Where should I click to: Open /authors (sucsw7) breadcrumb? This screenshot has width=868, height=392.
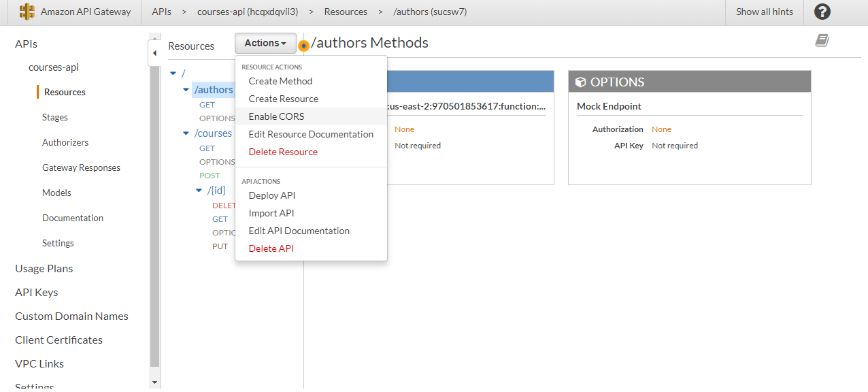click(430, 12)
